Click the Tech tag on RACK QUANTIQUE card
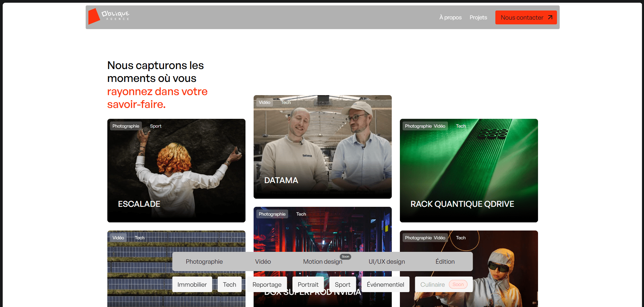This screenshot has width=644, height=307. point(461,126)
